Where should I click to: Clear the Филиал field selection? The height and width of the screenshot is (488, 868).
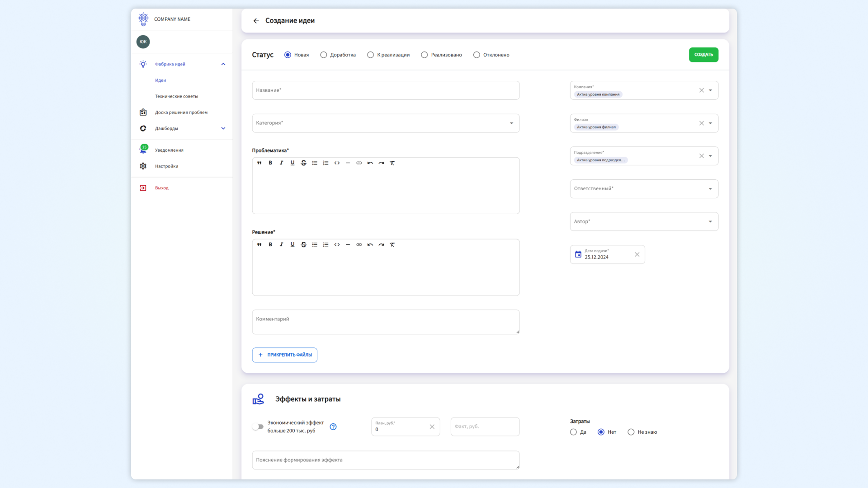(x=702, y=123)
